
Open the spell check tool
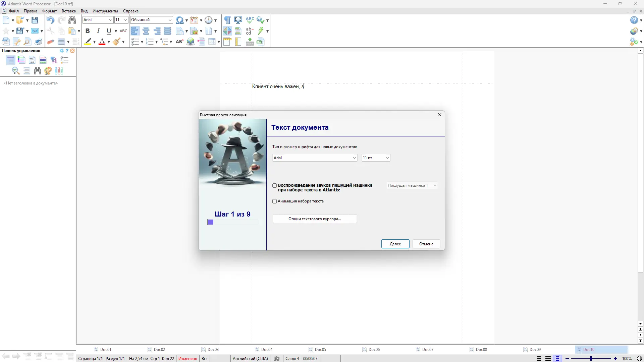pyautogui.click(x=250, y=20)
